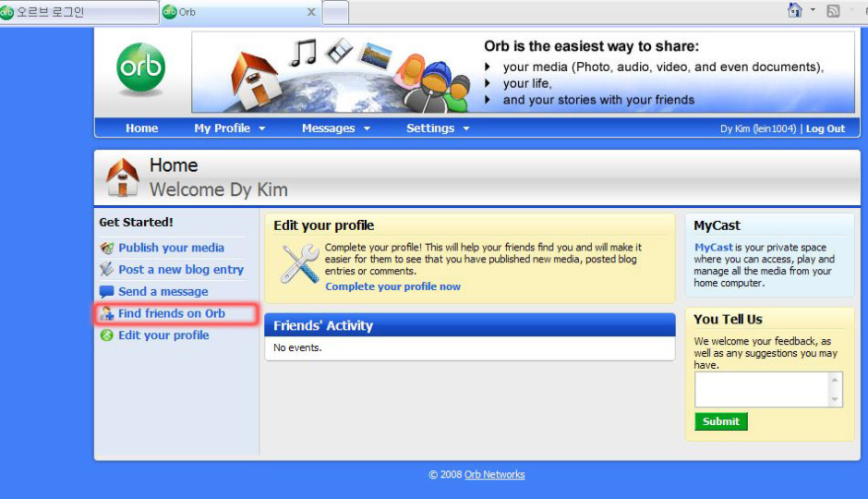The height and width of the screenshot is (499, 868).
Task: Click the You Tell Us heading
Action: click(x=728, y=319)
